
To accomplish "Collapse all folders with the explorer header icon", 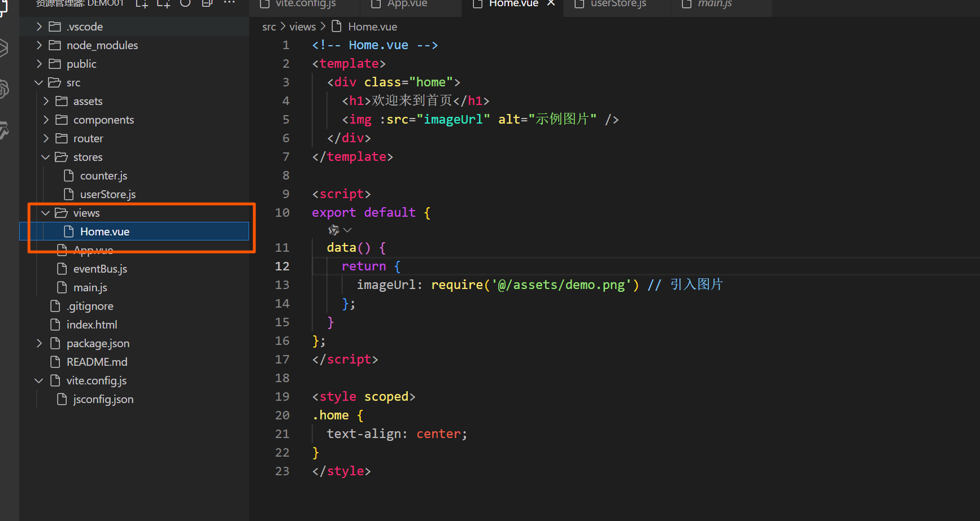I will (x=207, y=3).
